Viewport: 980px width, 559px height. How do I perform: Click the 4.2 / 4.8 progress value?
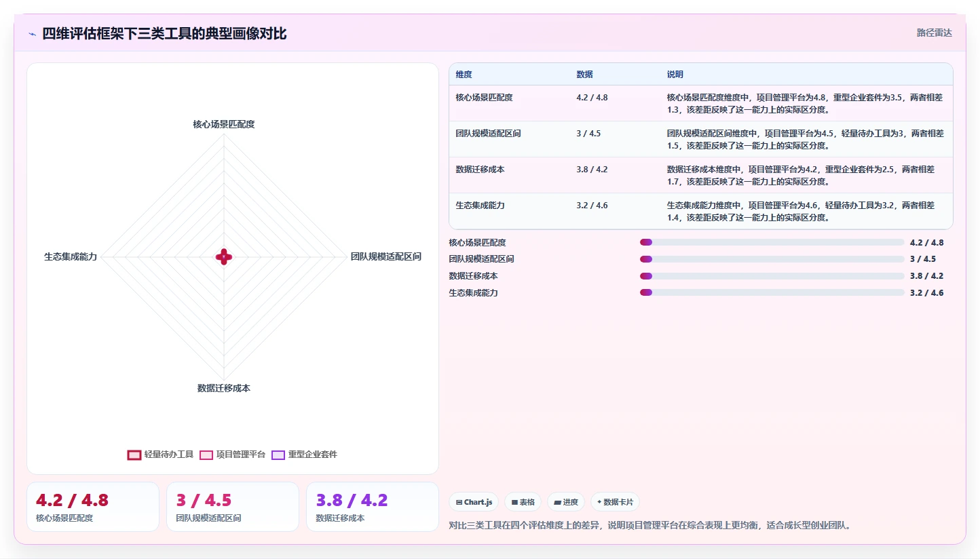927,242
